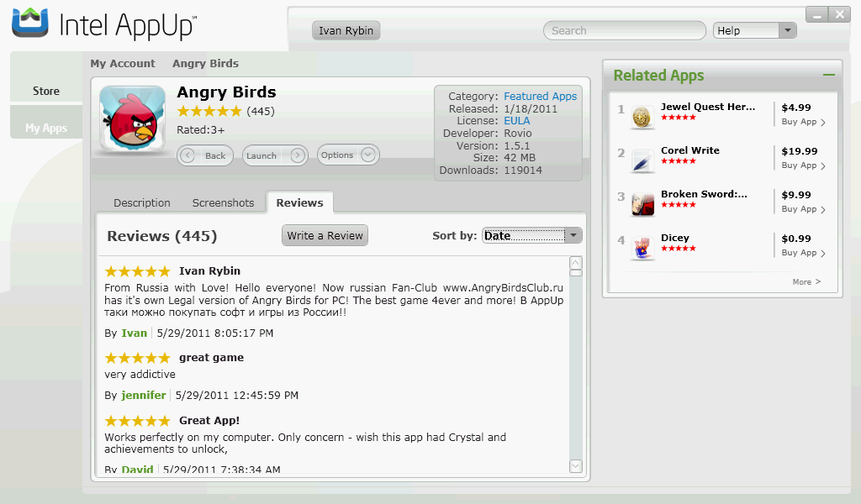Click arrow next to Jewel Quest Buy App

click(822, 123)
